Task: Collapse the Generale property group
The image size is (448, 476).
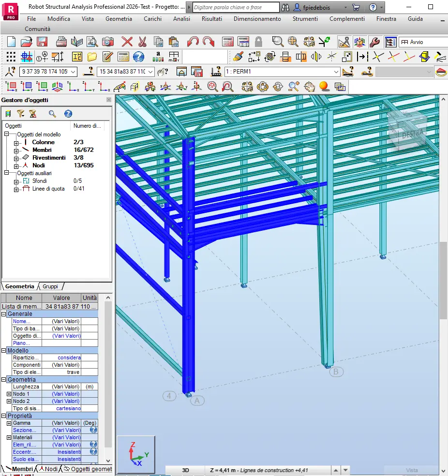Action: (x=4, y=314)
